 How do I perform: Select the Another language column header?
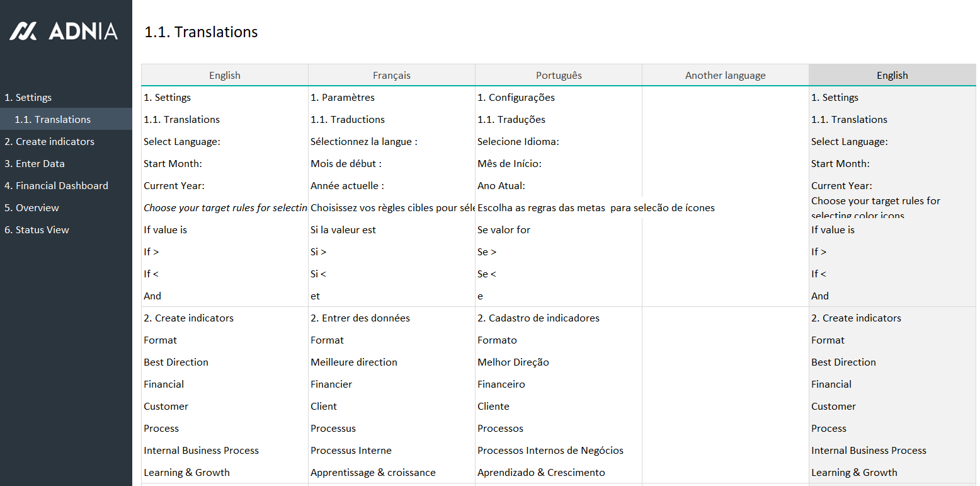pos(725,76)
